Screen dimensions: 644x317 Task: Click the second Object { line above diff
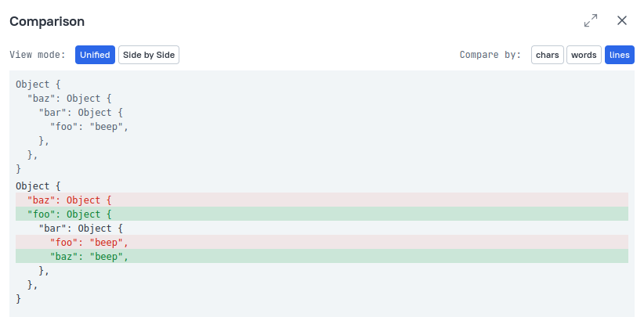tap(38, 186)
